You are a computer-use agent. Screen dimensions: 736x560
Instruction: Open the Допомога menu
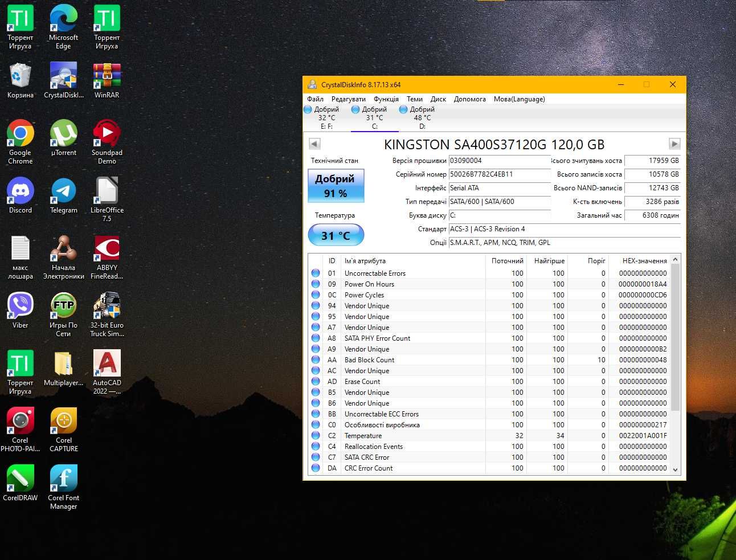(470, 99)
